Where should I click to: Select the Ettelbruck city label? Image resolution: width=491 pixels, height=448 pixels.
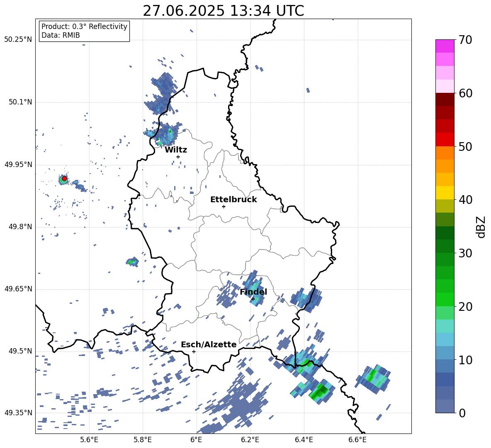point(233,200)
